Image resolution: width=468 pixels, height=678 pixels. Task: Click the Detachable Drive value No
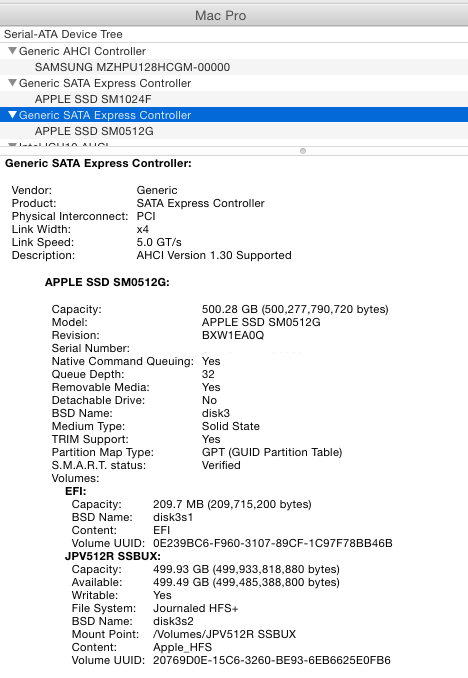[209, 400]
